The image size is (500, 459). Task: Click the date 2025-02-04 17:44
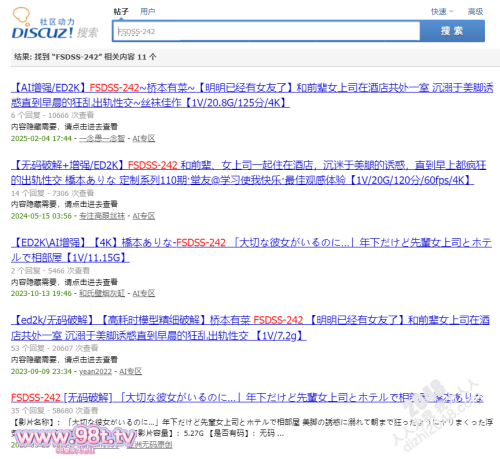coord(41,138)
